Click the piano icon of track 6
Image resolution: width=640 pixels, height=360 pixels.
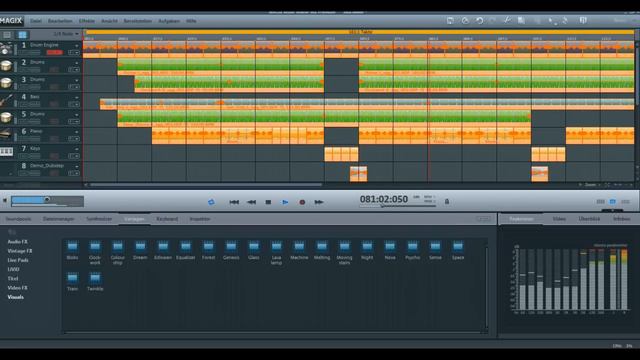point(6,134)
